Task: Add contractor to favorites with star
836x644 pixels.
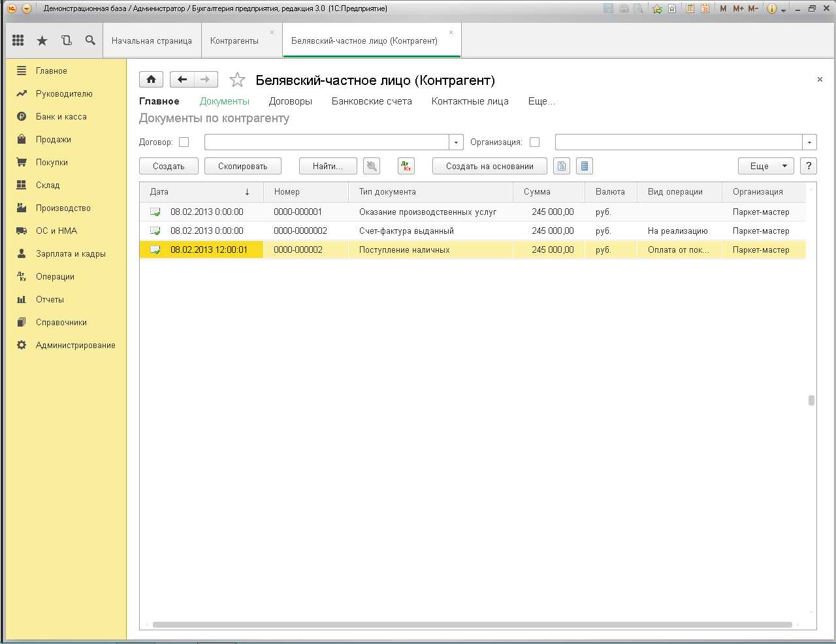Action: pos(237,80)
